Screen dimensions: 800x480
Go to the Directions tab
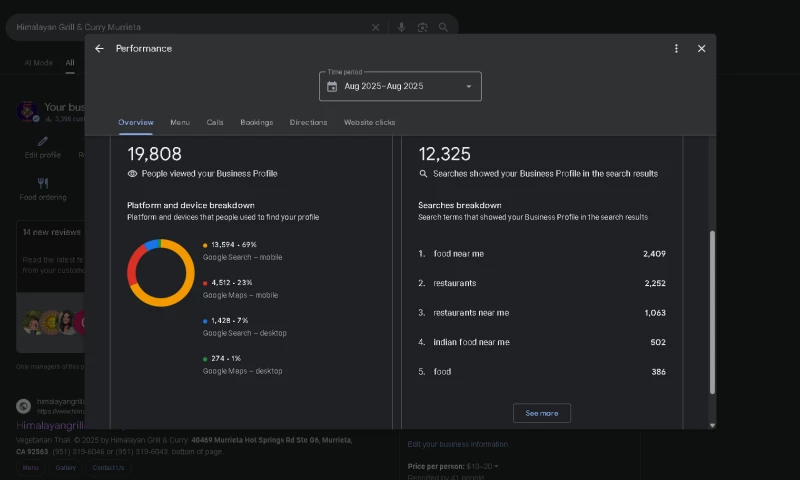pos(308,122)
